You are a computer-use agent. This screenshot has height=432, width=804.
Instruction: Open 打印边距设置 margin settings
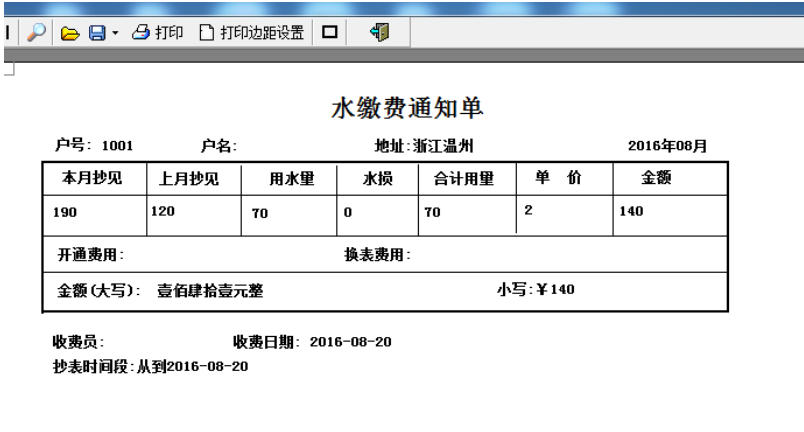[252, 33]
